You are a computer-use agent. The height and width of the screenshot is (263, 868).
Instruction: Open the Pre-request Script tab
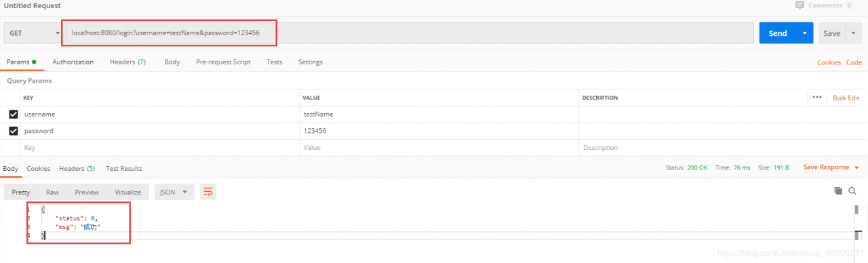coord(223,62)
